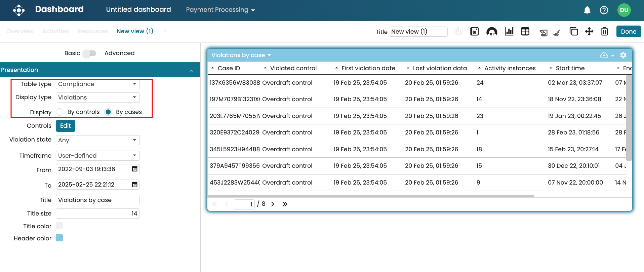
Task: Add a table widget from toolbar
Action: click(525, 32)
